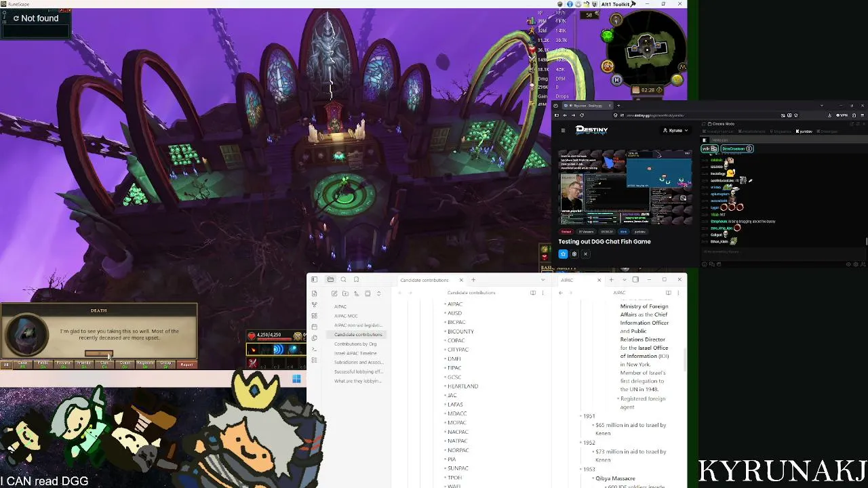Toggle the Game chat filter
Viewport: 868px width, 488px height.
[x=23, y=365]
